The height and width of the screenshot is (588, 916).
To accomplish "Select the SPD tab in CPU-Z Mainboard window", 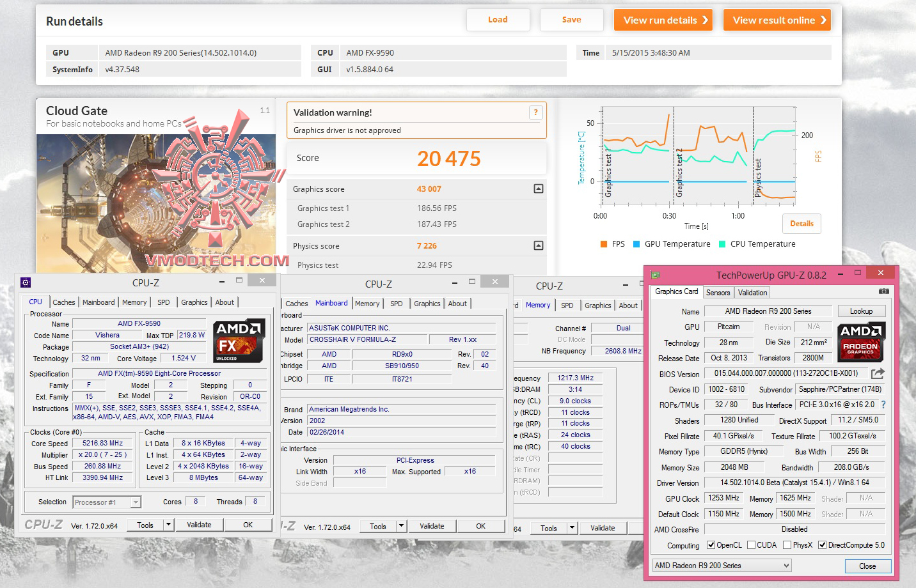I will click(x=397, y=304).
